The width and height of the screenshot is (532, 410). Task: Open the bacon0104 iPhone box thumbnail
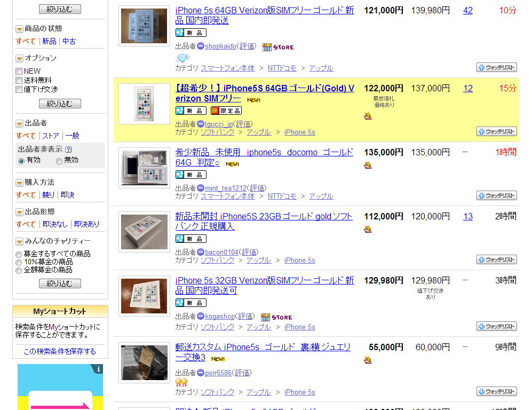144,232
